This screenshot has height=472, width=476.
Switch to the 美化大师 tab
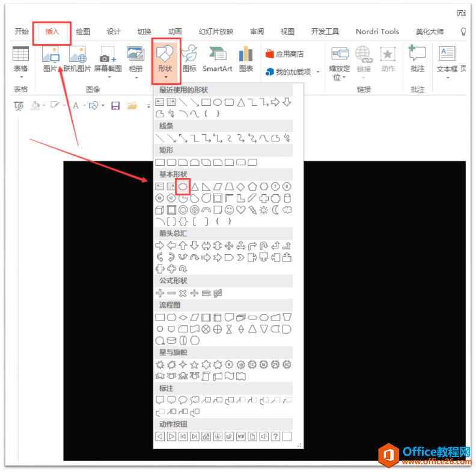coord(430,31)
